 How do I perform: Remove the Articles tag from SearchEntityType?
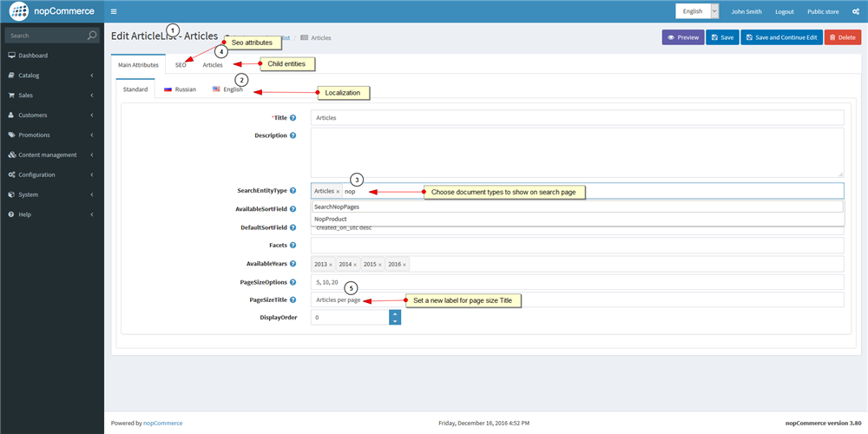click(338, 192)
